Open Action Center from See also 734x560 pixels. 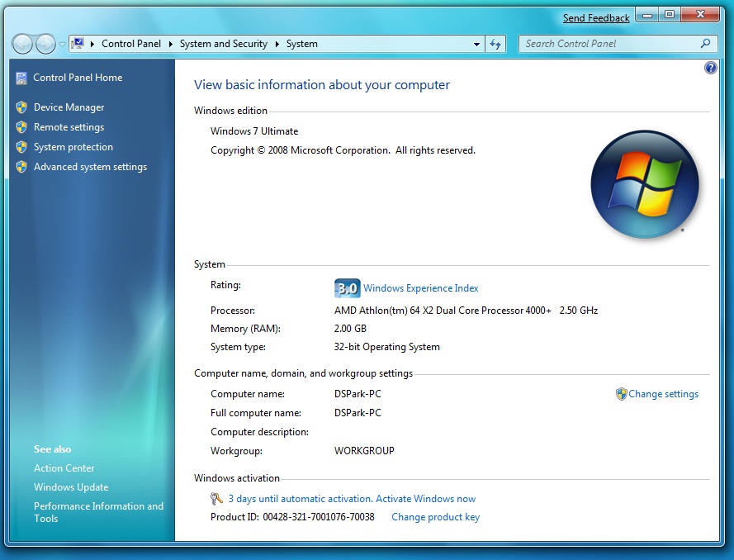click(x=64, y=467)
